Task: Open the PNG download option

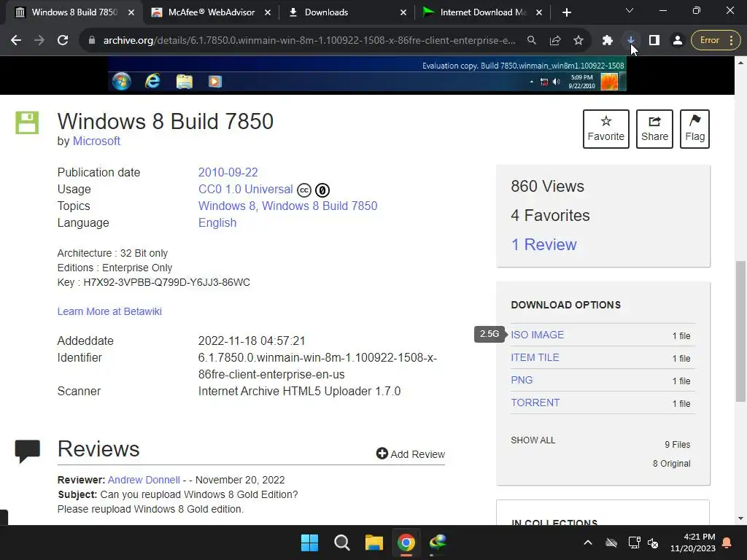Action: click(x=522, y=380)
